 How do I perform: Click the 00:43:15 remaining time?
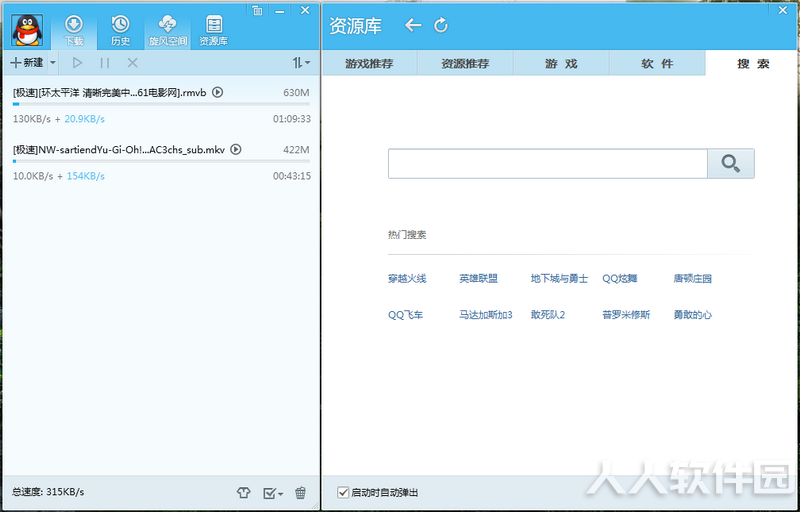coord(292,176)
